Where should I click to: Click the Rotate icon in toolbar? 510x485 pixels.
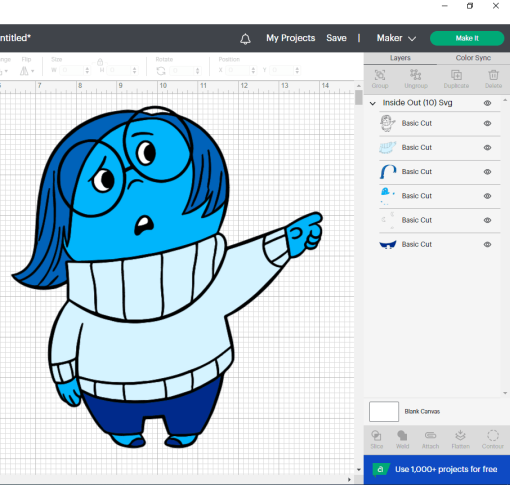(161, 71)
